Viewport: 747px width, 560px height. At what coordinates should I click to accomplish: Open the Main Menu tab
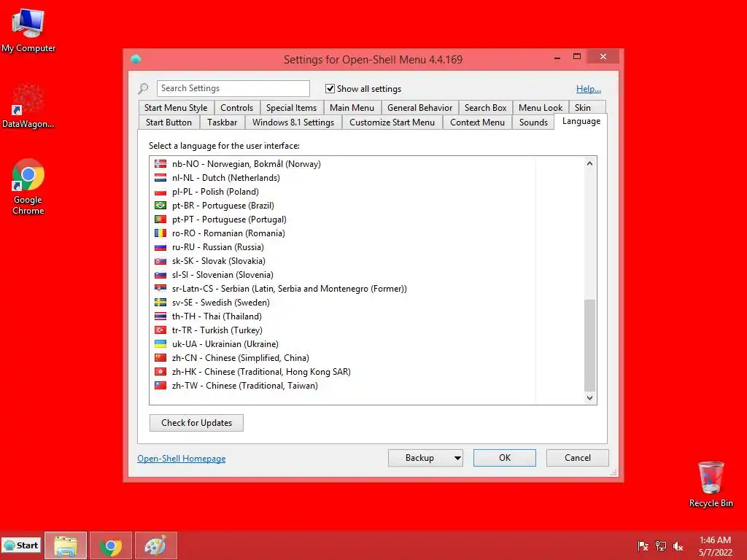coord(352,108)
